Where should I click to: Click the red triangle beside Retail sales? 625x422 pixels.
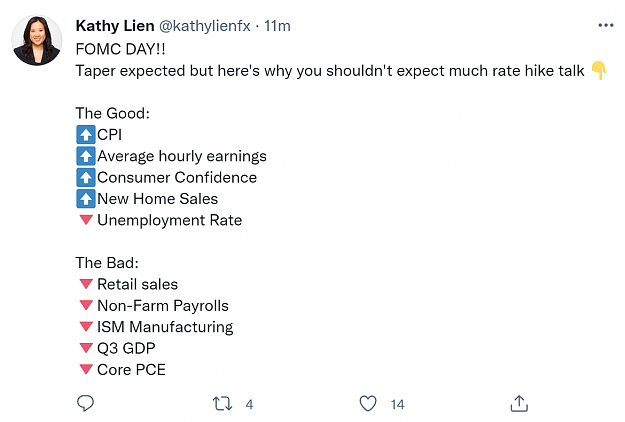86,284
